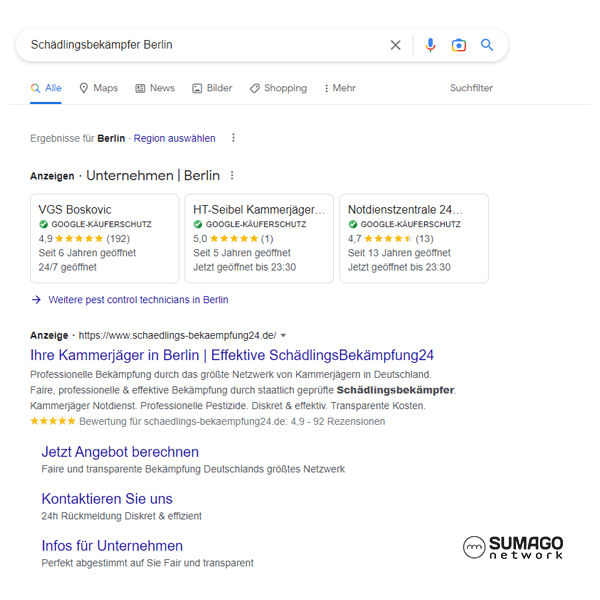Open the Bilder tab

click(x=212, y=88)
